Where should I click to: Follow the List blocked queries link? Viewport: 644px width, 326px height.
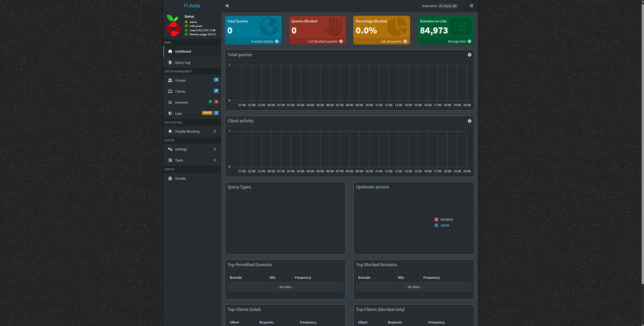point(317,42)
